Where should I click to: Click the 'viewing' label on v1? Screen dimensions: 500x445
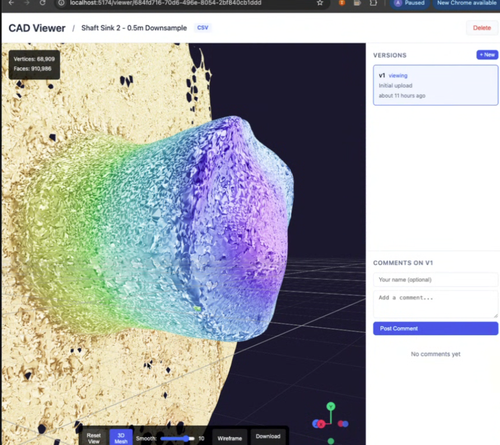pyautogui.click(x=398, y=76)
